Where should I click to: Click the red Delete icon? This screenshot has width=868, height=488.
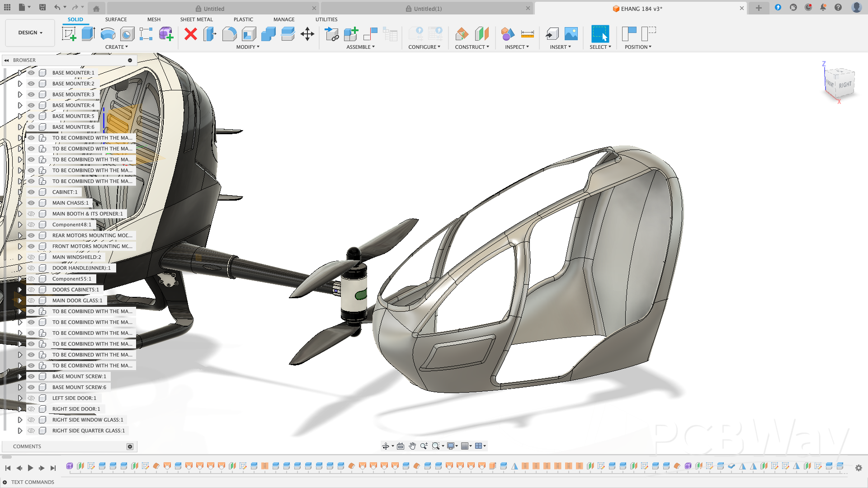(191, 34)
